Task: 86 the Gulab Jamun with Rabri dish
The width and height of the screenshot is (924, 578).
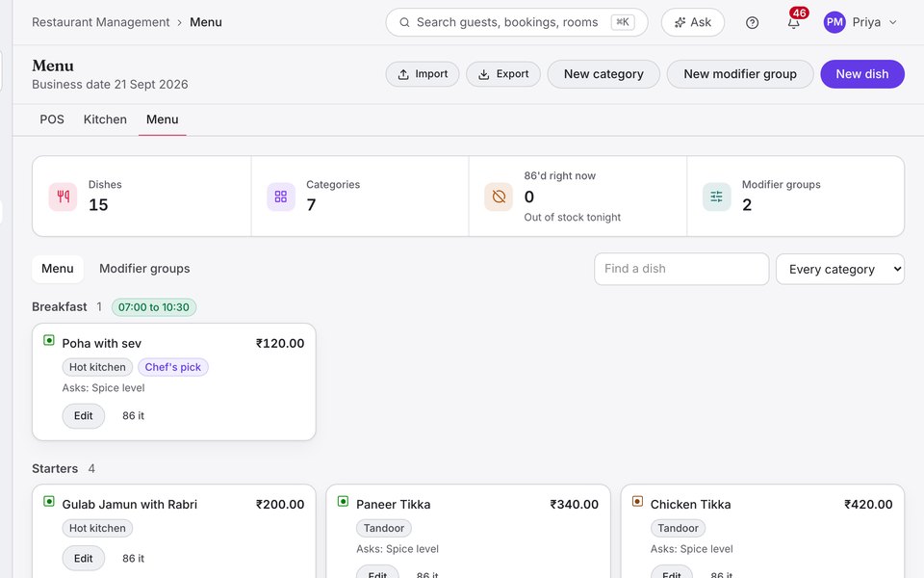Action: coord(133,559)
